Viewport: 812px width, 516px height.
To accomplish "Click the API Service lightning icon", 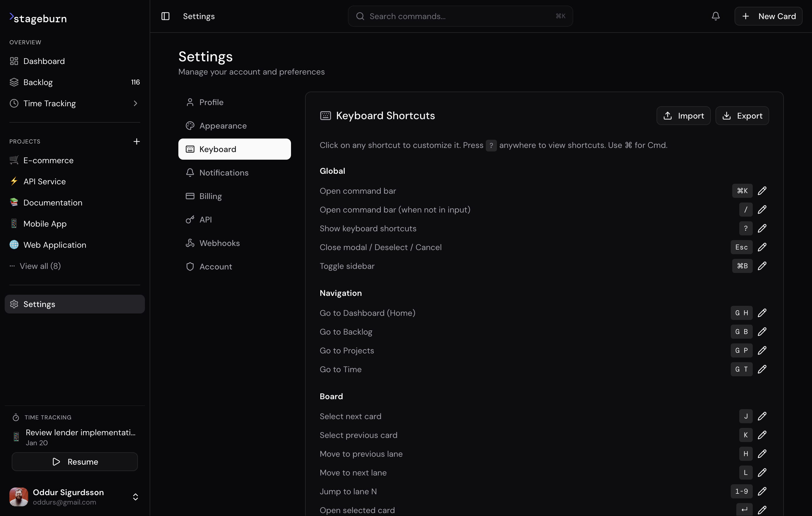I will tap(14, 181).
